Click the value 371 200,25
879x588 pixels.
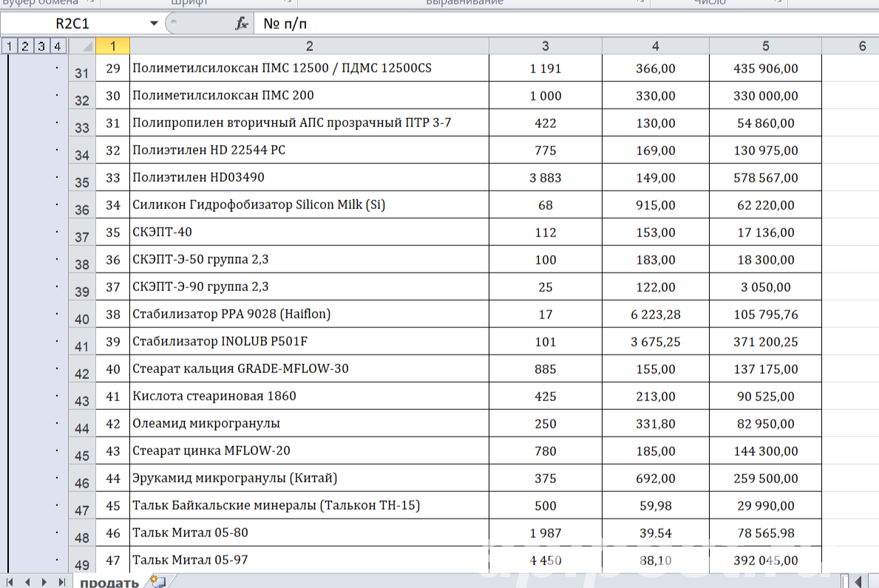(766, 341)
